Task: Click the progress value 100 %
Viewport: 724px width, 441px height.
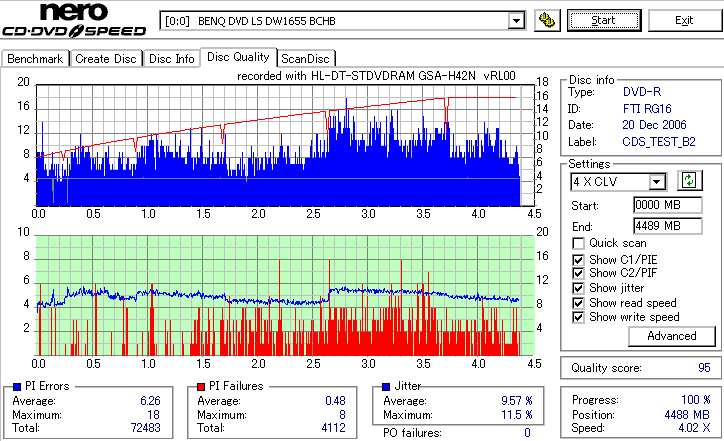Action: 695,399
